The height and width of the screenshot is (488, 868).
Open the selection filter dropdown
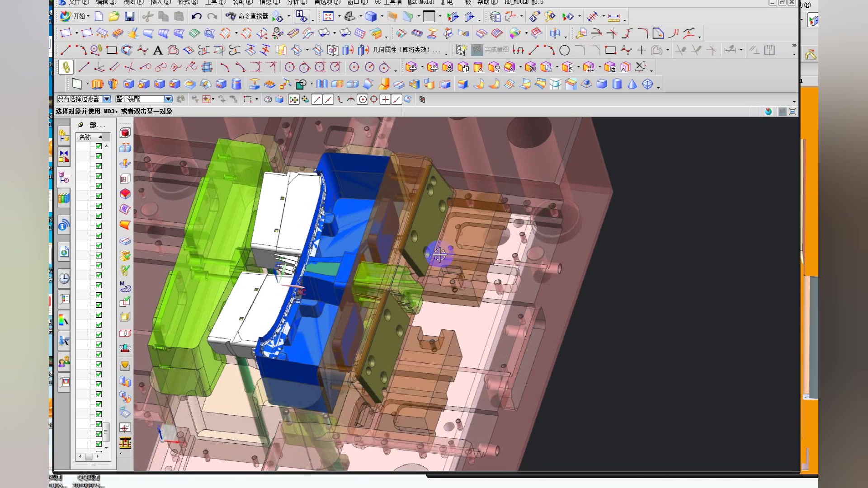[107, 99]
